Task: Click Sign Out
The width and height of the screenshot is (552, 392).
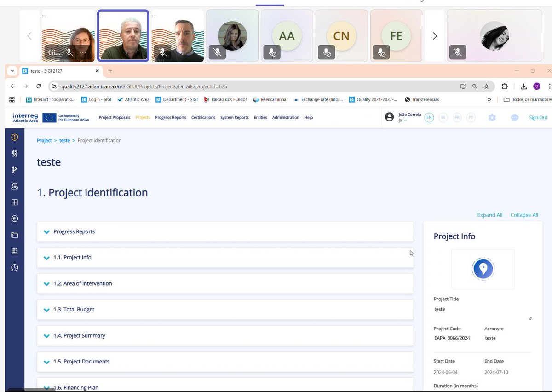Action: (x=538, y=117)
